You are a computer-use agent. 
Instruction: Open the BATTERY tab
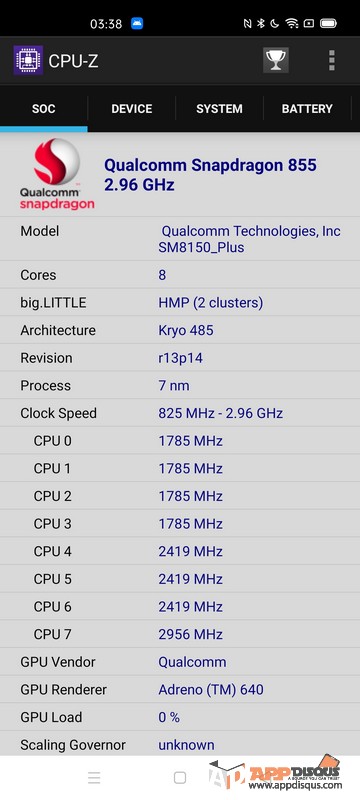pos(307,109)
